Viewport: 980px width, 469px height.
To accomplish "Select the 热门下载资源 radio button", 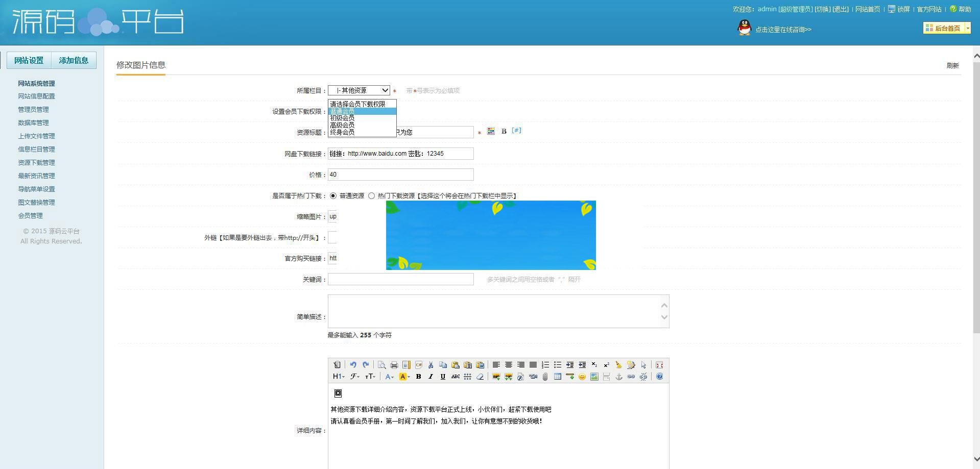I will coord(372,195).
